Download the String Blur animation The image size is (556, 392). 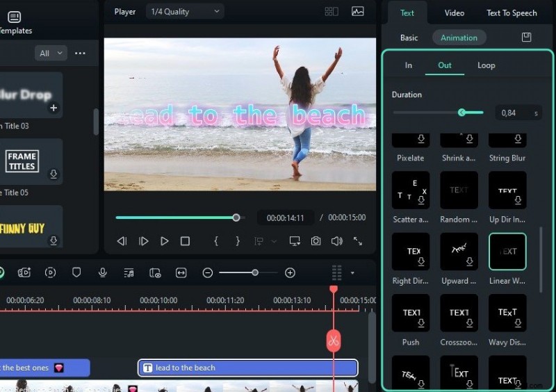coord(518,139)
